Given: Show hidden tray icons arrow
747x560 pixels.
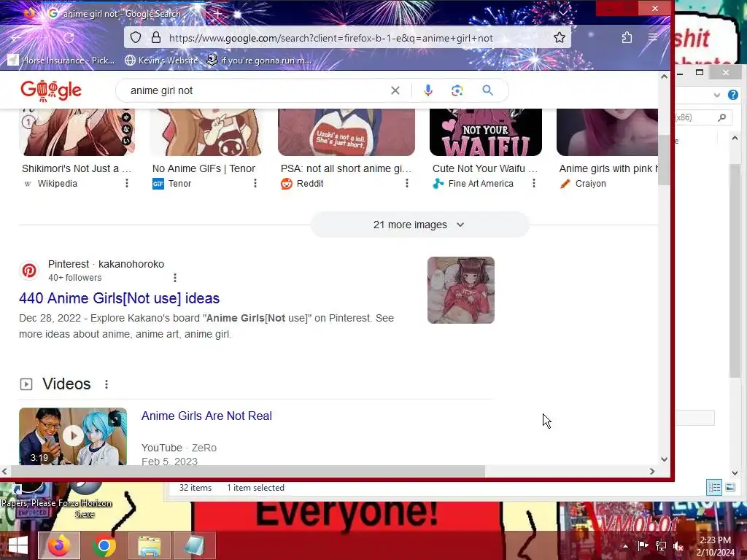Looking at the screenshot, I should click(x=625, y=546).
